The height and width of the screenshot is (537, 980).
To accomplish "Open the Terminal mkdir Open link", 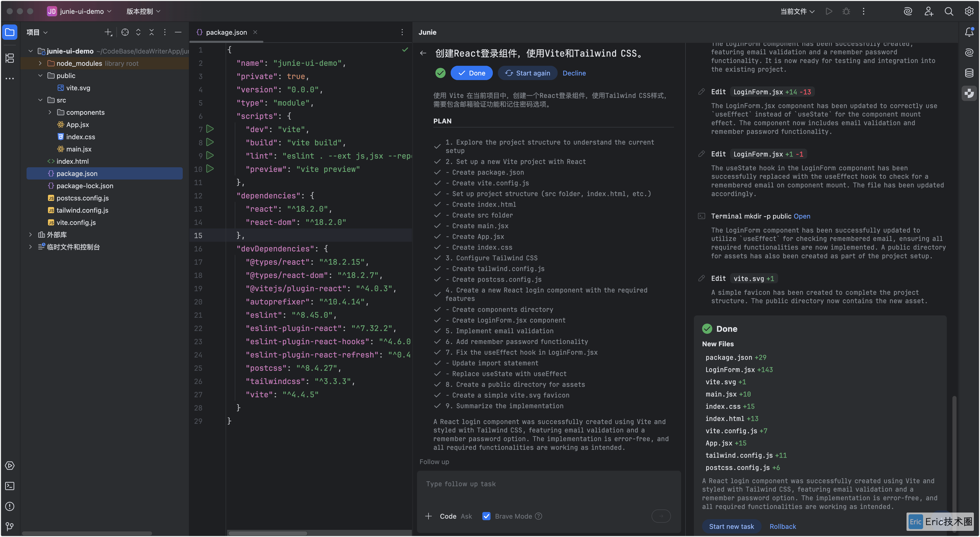I will [802, 216].
